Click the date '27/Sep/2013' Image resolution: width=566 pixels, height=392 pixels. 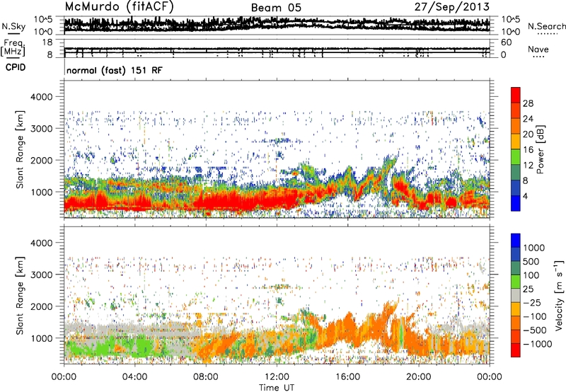pyautogui.click(x=452, y=6)
